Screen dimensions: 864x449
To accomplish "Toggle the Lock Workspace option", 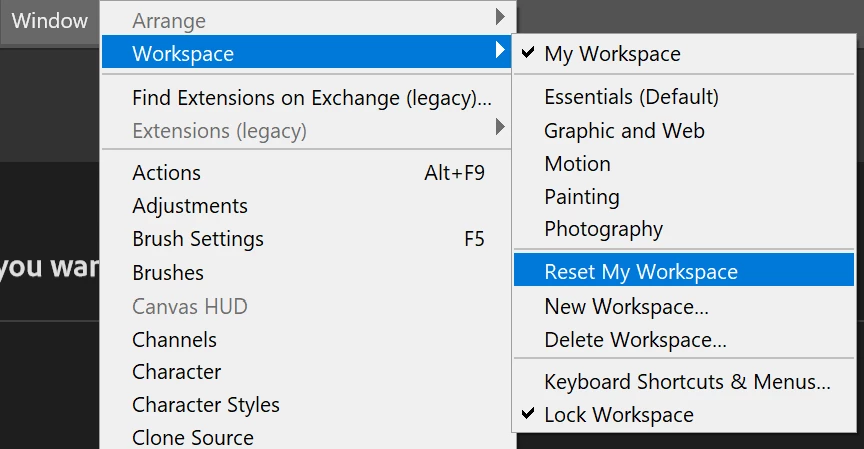I will point(618,415).
